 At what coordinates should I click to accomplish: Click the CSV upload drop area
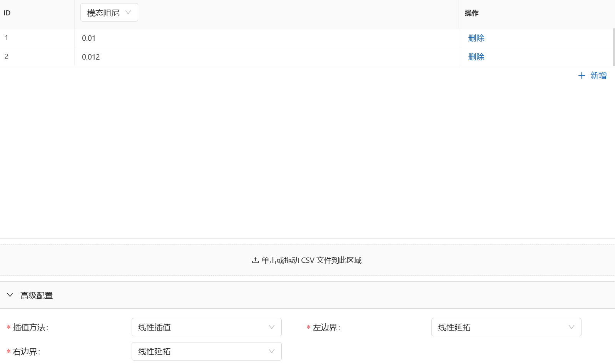click(x=307, y=260)
